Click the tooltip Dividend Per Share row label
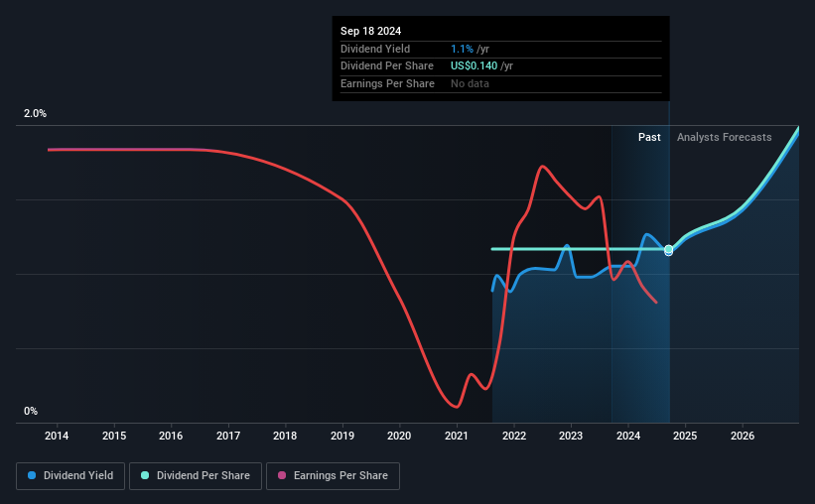This screenshot has height=504, width=815. pyautogui.click(x=387, y=66)
